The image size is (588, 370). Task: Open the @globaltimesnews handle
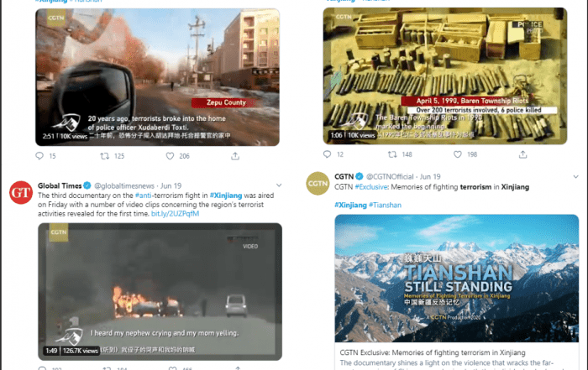coord(124,185)
